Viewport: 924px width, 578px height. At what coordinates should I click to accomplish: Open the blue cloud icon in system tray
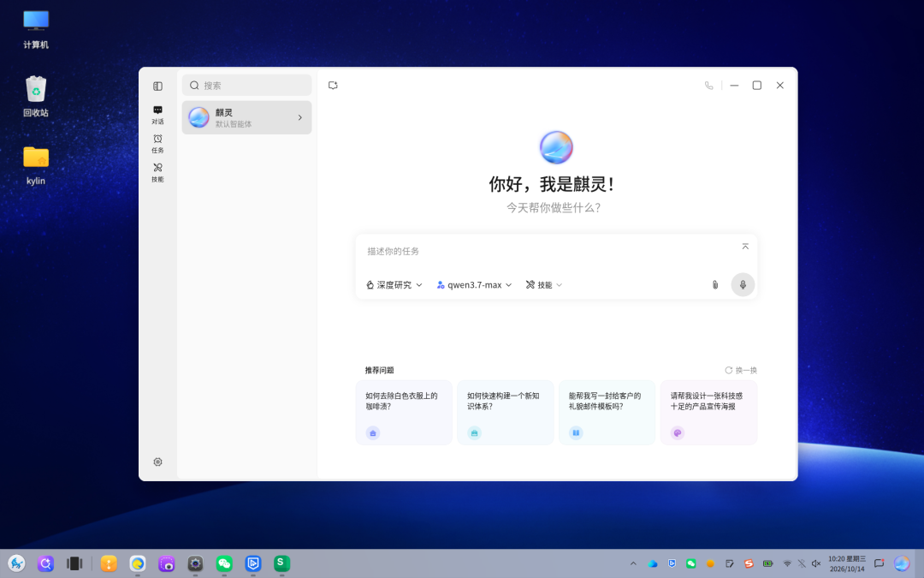(x=652, y=563)
